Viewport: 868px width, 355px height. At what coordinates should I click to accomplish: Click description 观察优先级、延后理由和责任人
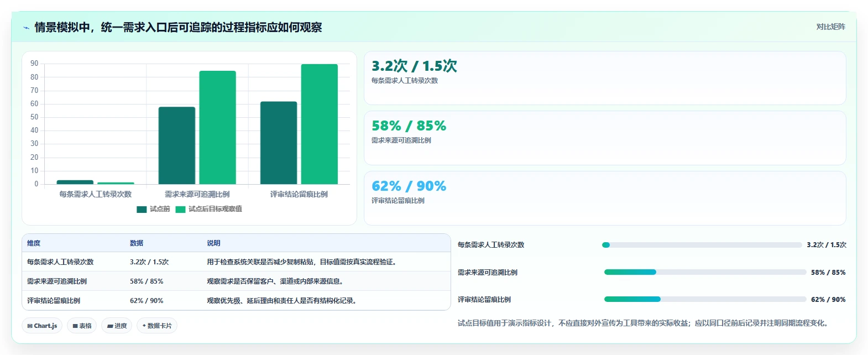pyautogui.click(x=283, y=301)
